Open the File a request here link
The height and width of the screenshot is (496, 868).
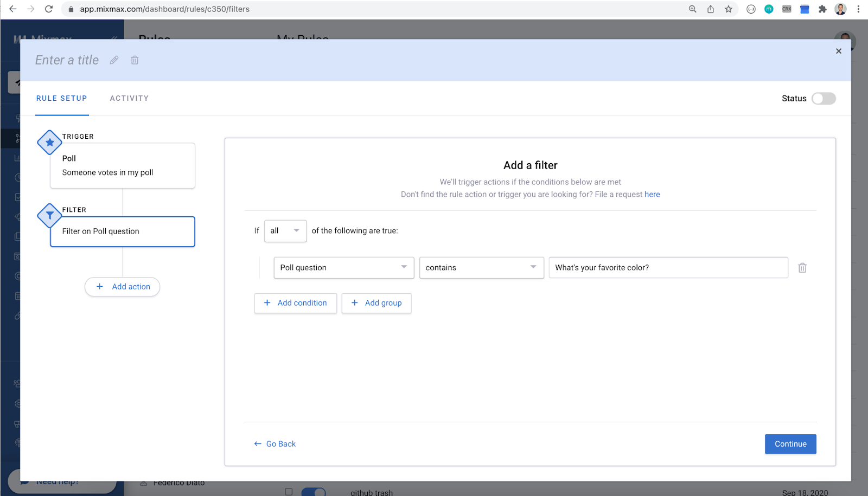coord(652,195)
